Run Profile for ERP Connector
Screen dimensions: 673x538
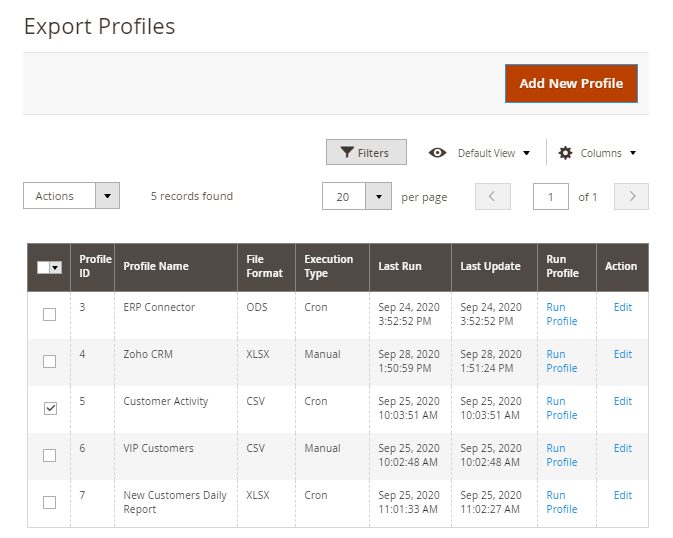click(x=561, y=314)
